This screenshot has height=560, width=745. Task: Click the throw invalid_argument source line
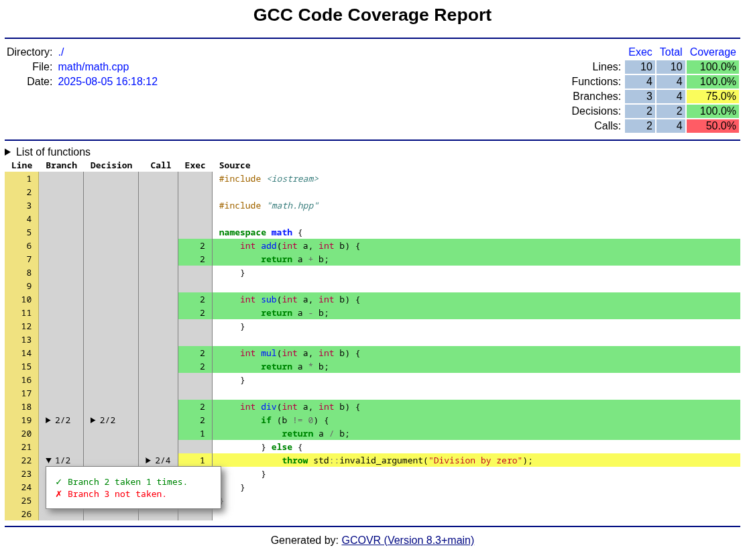tap(407, 461)
